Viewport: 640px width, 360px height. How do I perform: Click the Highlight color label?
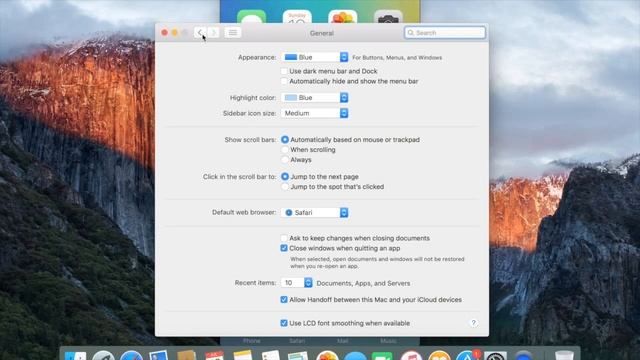(253, 98)
